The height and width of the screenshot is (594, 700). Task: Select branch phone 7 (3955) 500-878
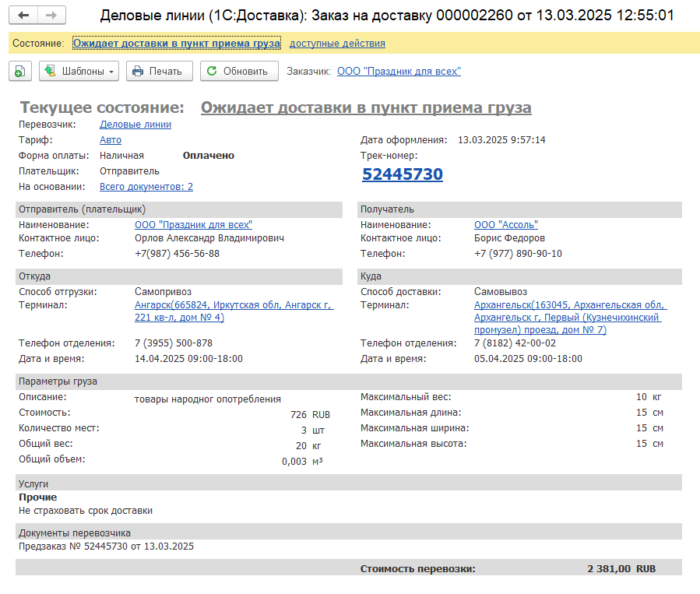174,343
